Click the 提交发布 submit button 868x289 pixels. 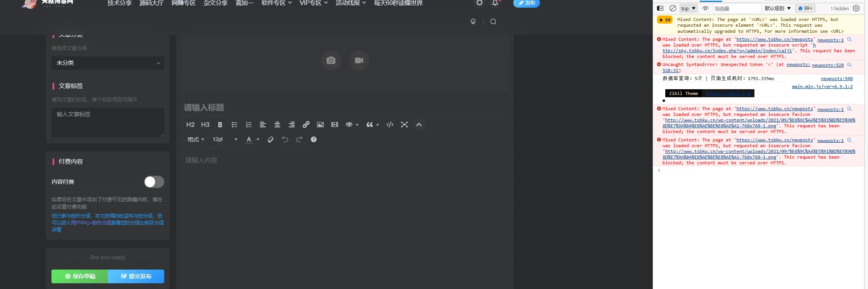136,276
